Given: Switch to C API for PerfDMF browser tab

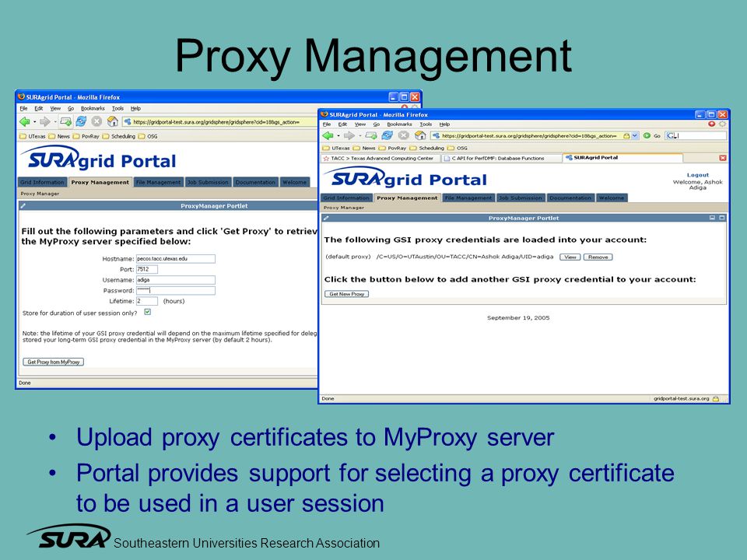Looking at the screenshot, I should click(x=501, y=158).
